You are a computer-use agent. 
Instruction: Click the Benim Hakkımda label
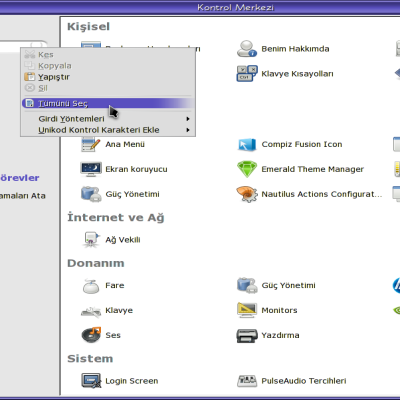(295, 49)
